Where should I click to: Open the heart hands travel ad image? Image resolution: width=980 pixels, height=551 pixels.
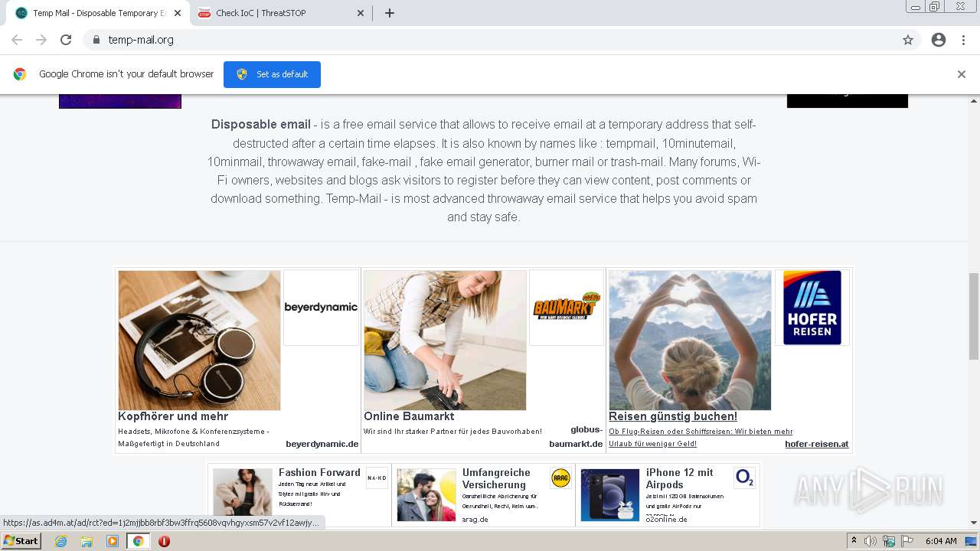pyautogui.click(x=690, y=340)
